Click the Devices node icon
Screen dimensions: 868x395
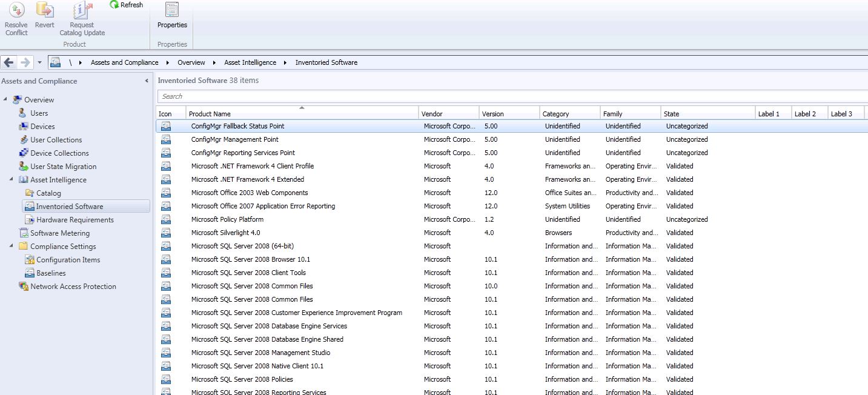(x=23, y=126)
